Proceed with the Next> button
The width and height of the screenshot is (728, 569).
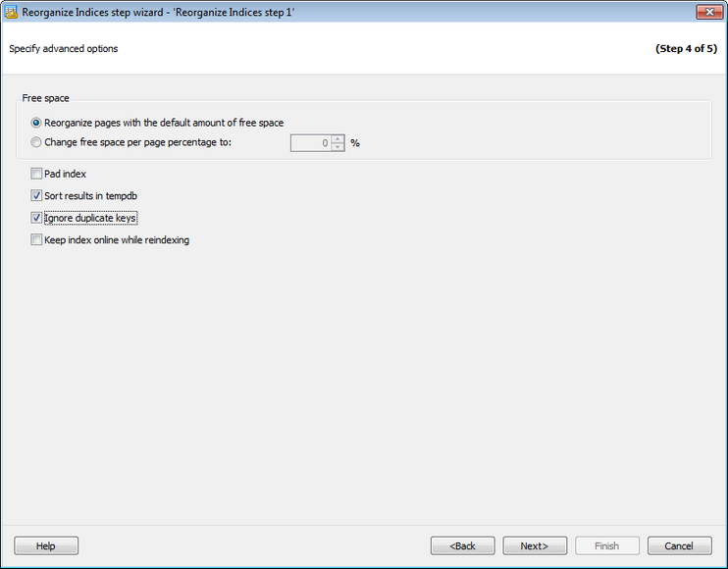click(535, 545)
